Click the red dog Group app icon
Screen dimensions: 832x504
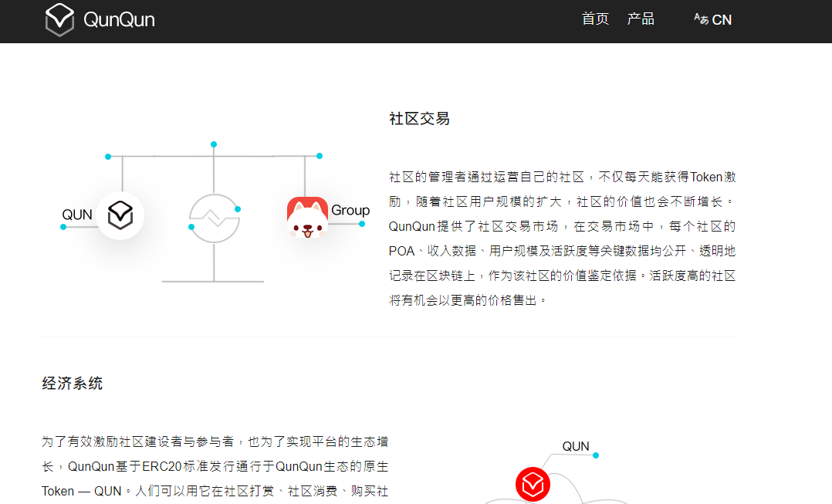(307, 217)
